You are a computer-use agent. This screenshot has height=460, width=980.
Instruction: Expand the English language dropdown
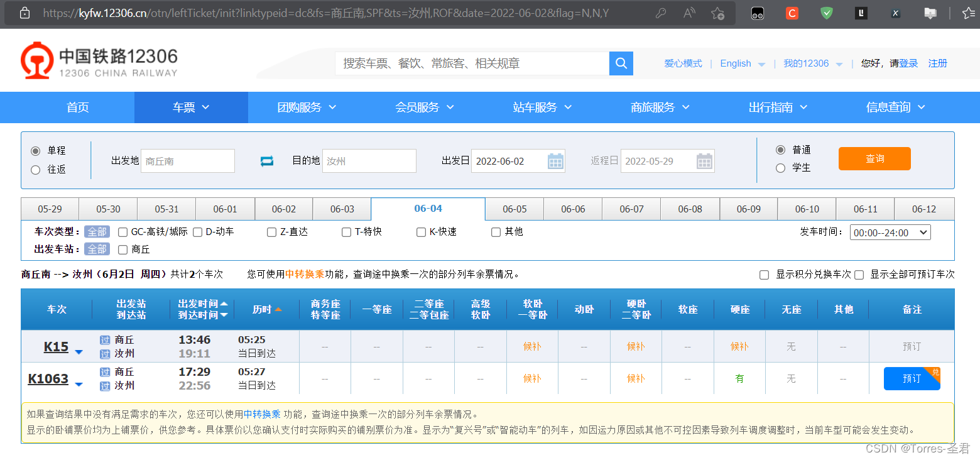[x=762, y=65]
